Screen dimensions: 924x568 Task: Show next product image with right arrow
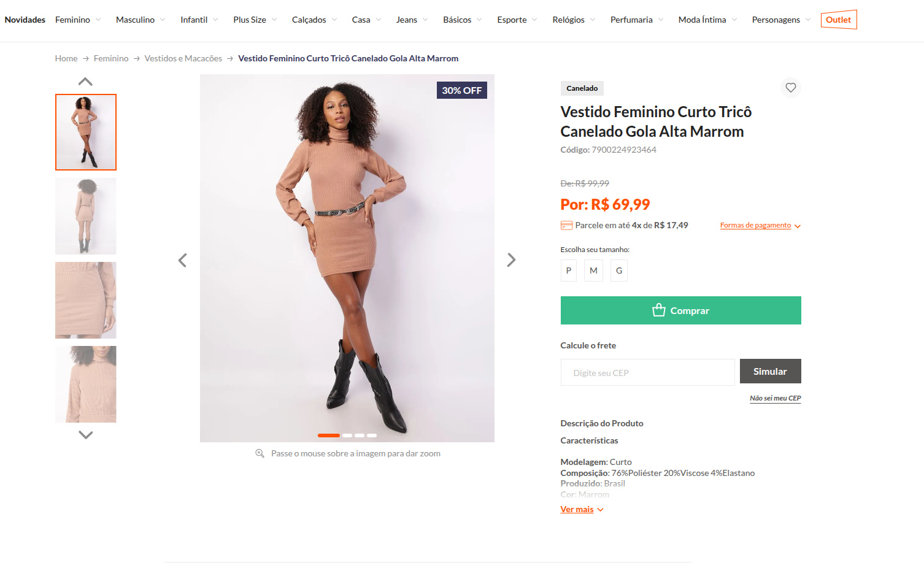511,260
